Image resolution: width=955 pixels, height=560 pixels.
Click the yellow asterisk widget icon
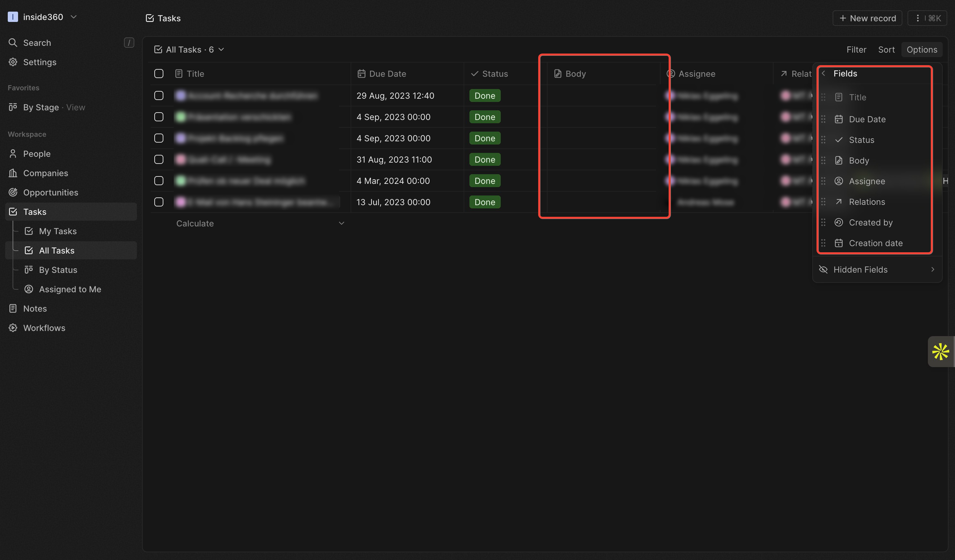[940, 352]
